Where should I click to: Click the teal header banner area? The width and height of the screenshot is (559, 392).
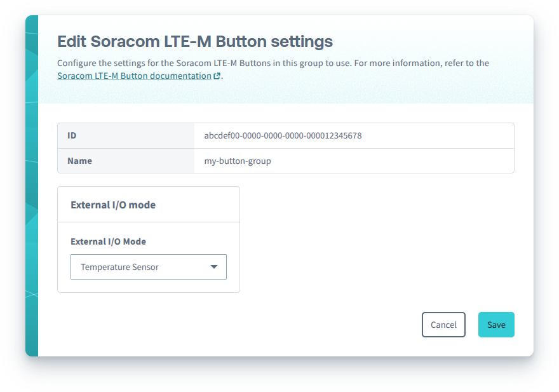tap(381, 89)
